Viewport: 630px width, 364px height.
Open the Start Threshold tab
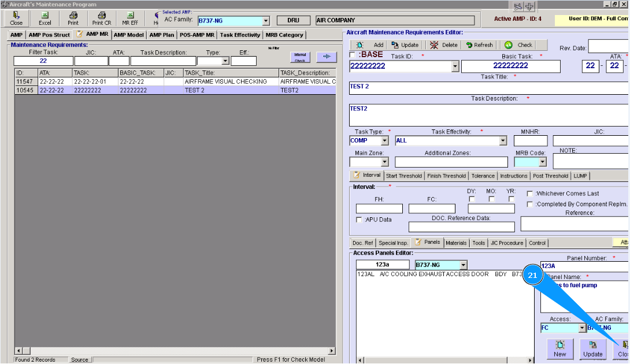(x=404, y=176)
